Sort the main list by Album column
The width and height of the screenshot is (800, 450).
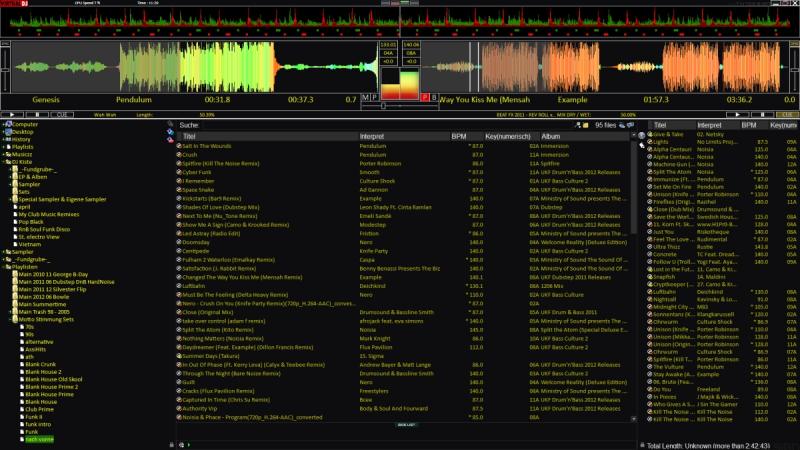point(584,136)
